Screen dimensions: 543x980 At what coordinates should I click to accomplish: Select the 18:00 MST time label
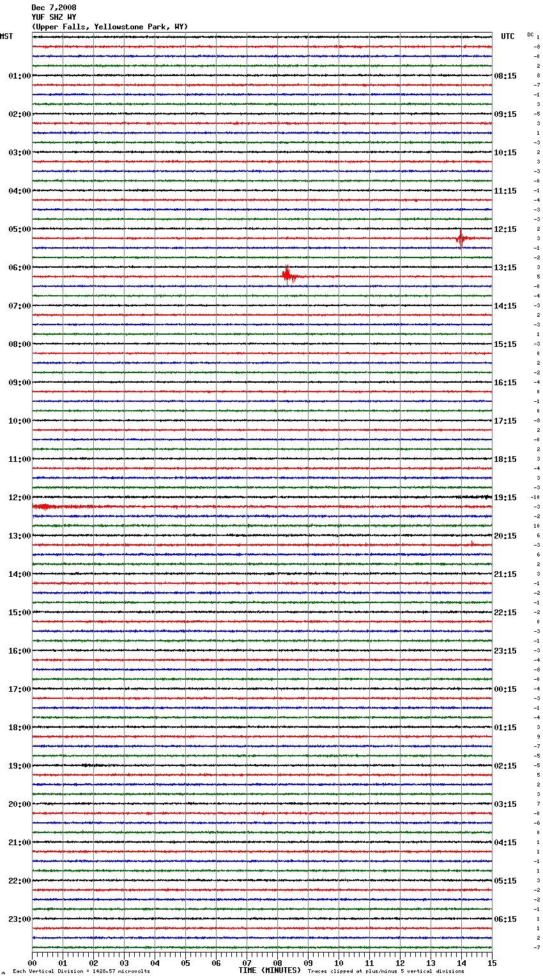[x=20, y=728]
